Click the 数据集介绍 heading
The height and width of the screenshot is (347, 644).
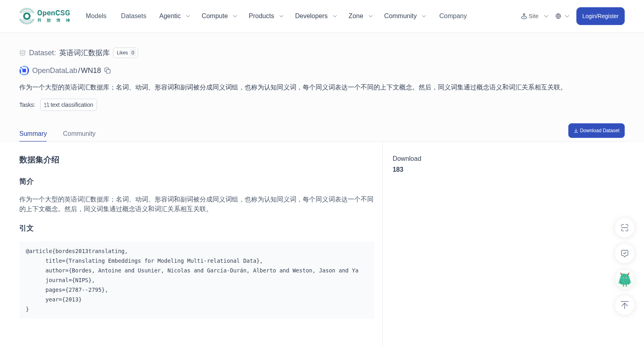[x=39, y=160]
